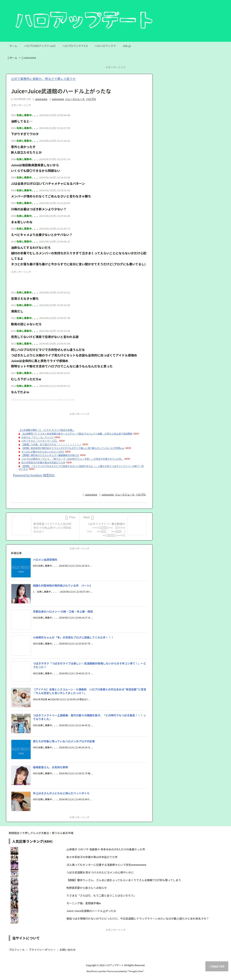Click ホーム in the breadcrumb trail
The height and width of the screenshot is (980, 231).
point(13,58)
